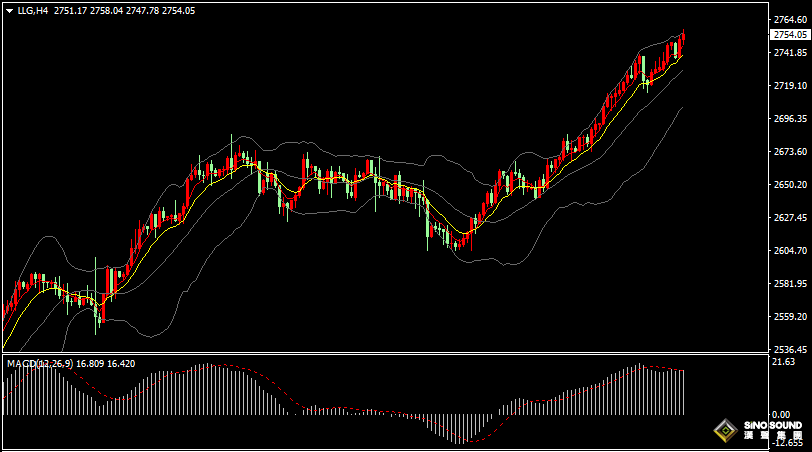812x452 pixels.
Task: Click the 2627.45 price axis label
Action: click(x=790, y=218)
